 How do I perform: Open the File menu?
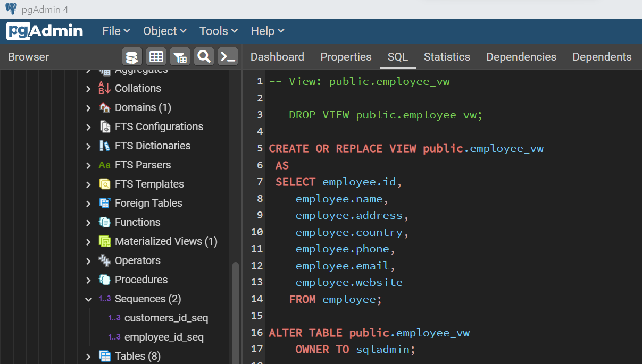[x=116, y=31]
